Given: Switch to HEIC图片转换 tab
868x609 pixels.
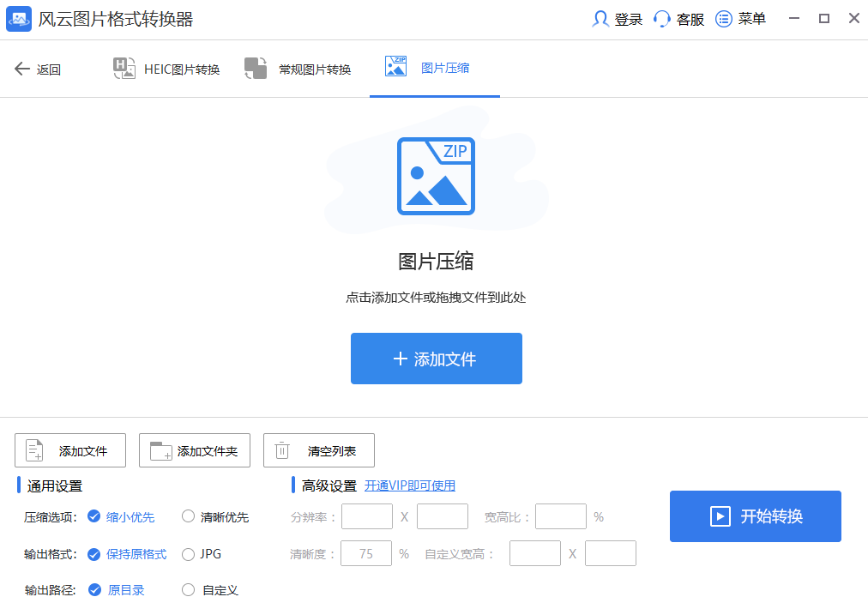Looking at the screenshot, I should 166,69.
